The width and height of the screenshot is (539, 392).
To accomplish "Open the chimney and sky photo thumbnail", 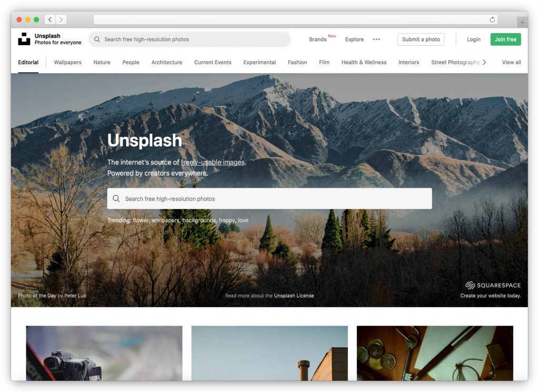I will pyautogui.click(x=269, y=353).
